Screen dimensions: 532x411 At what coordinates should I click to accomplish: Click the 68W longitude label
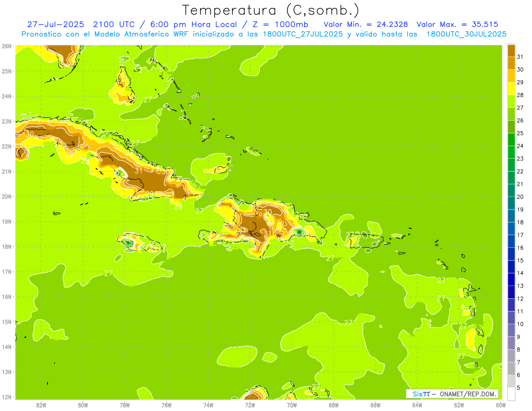333,405
